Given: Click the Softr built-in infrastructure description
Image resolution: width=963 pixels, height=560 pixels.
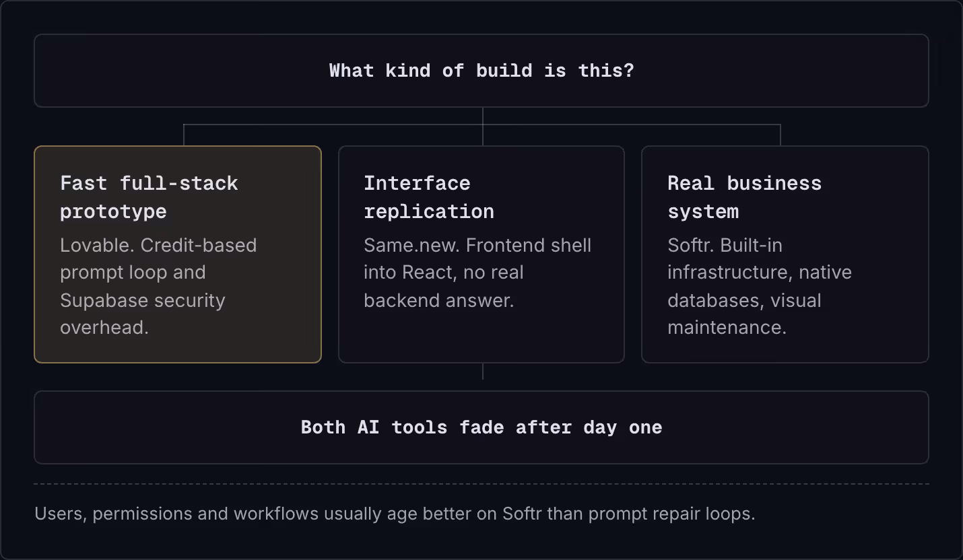Looking at the screenshot, I should click(x=760, y=286).
